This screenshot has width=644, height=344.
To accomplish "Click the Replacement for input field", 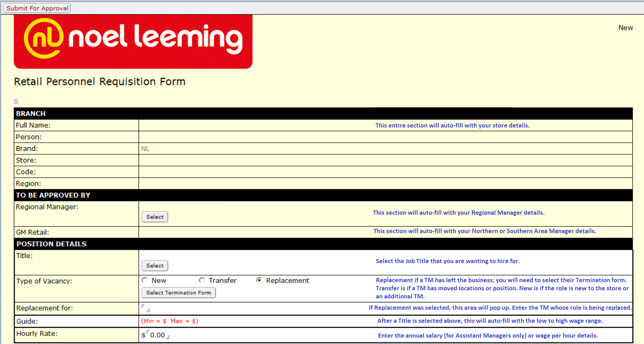I will [145, 308].
